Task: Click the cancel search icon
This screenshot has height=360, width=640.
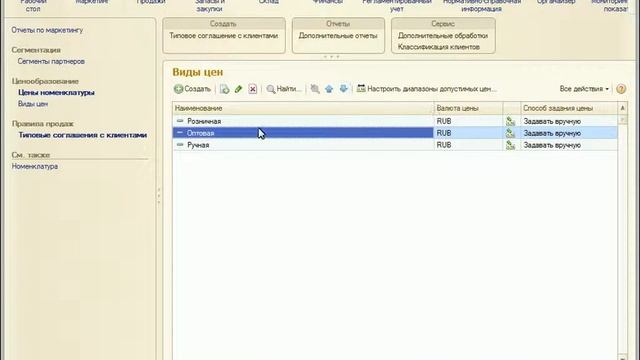Action: [315, 89]
